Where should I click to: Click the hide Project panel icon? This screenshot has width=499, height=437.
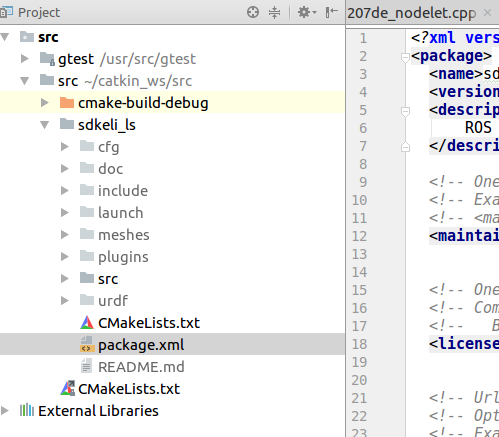[x=331, y=12]
